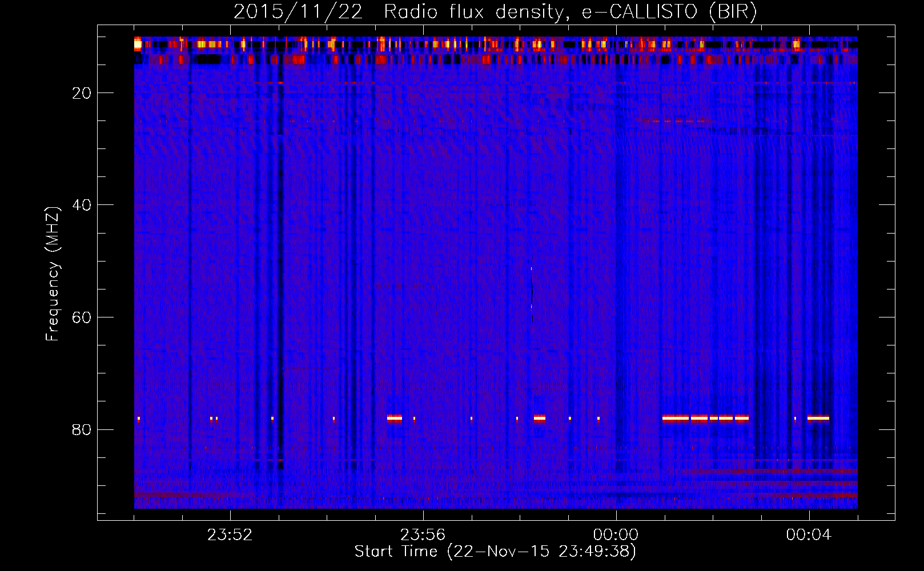Click the '40' frequency tick label
924x571 pixels.
click(x=82, y=205)
